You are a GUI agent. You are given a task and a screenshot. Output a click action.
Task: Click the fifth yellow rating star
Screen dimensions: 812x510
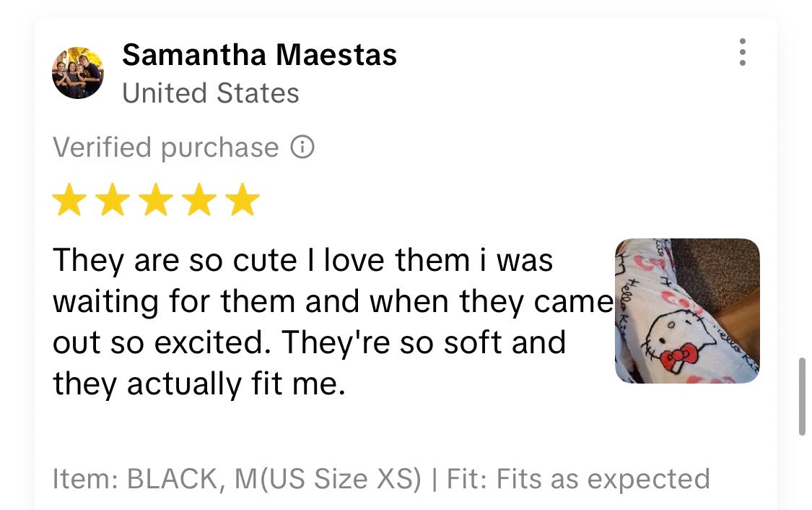243,200
